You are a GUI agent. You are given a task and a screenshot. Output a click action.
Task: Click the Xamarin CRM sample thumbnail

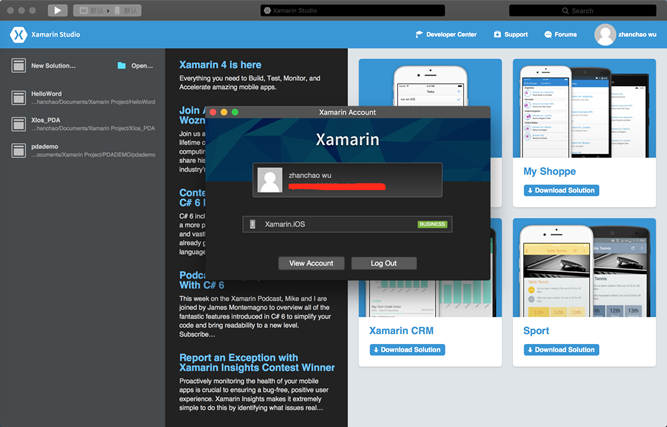tap(430, 299)
